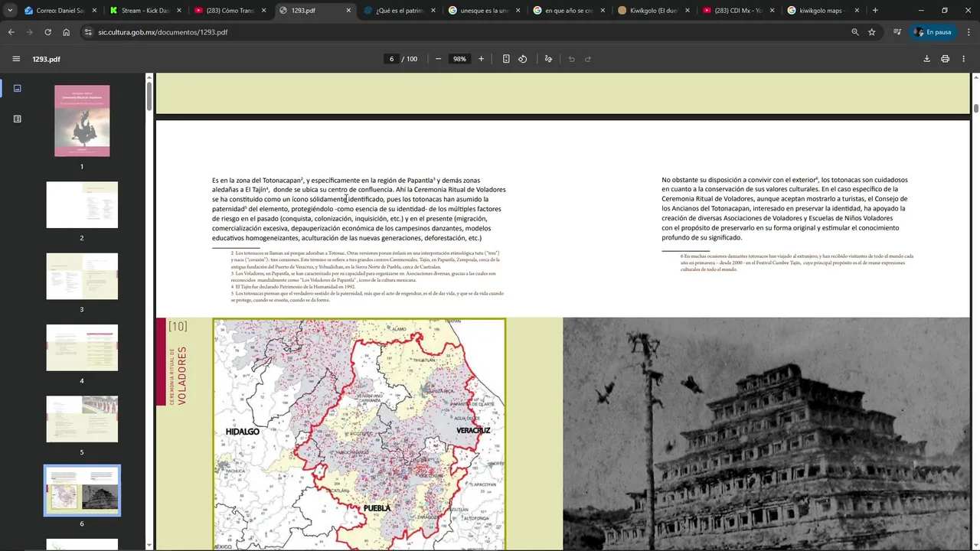
Task: Open the PDF viewer more actions menu
Action: click(x=964, y=59)
